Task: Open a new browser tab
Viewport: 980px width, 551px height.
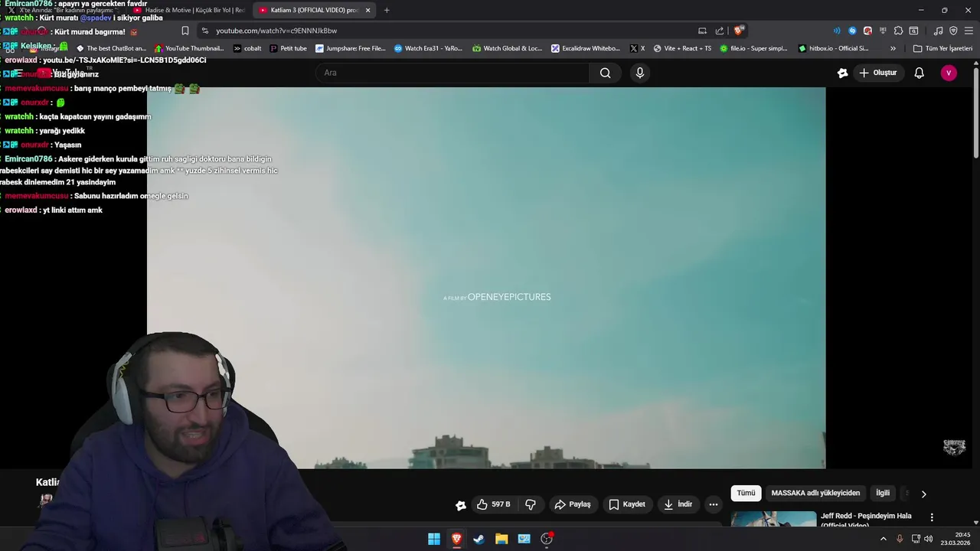Action: pyautogui.click(x=387, y=10)
